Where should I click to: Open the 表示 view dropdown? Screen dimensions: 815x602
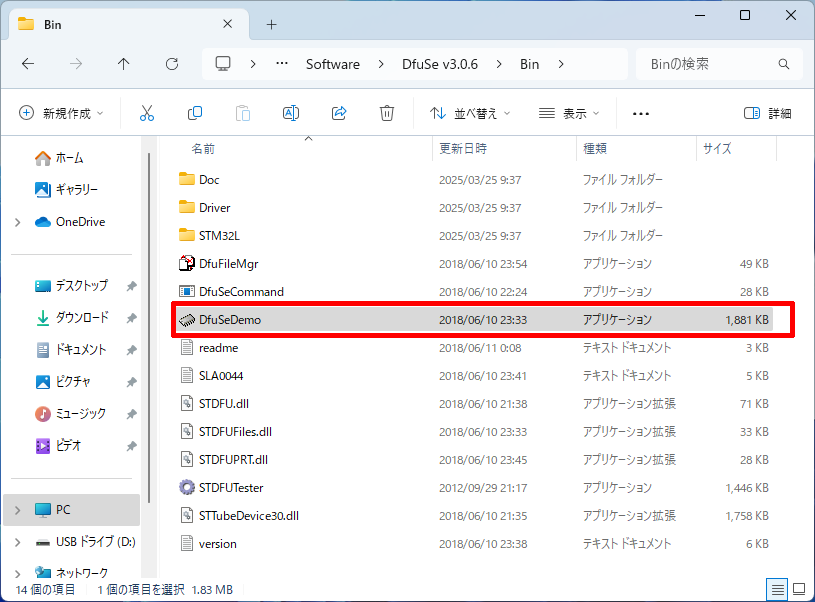pos(569,113)
